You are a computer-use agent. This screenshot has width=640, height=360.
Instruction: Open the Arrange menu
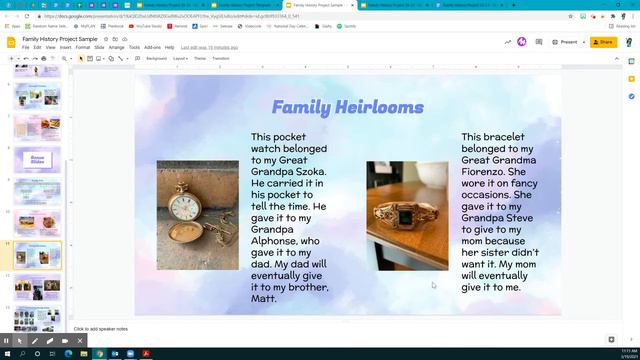pos(116,48)
